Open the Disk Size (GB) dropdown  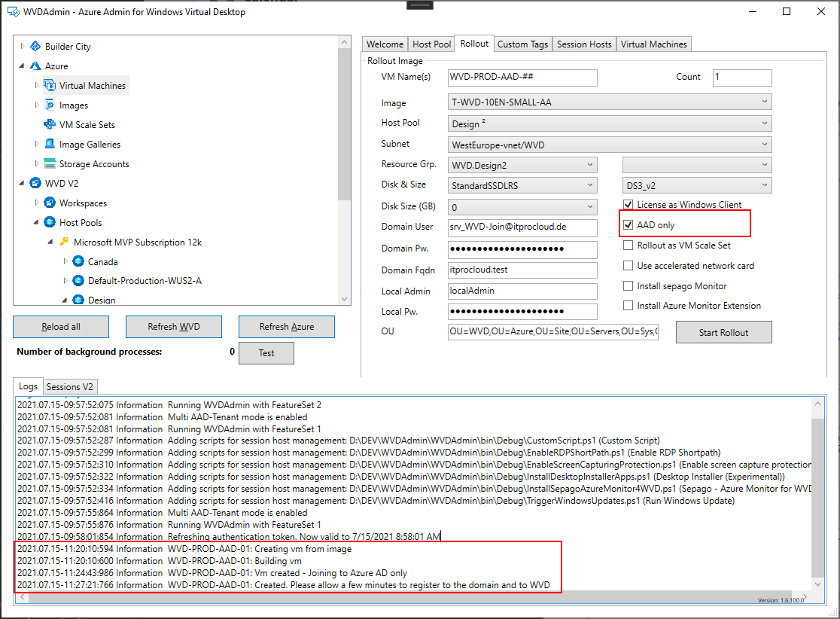[x=522, y=207]
